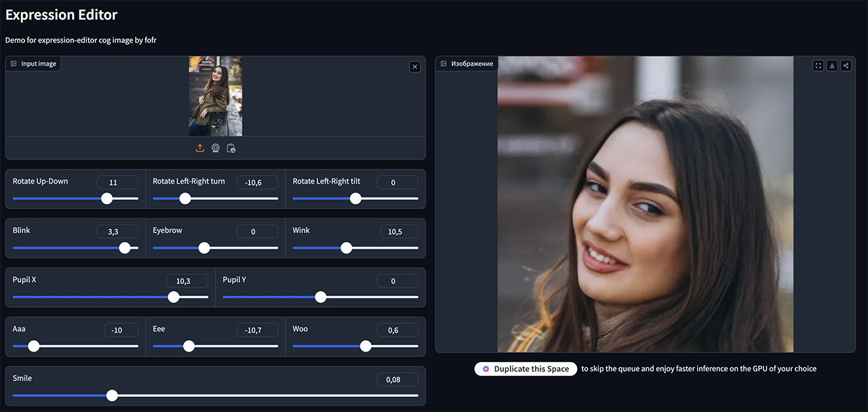The height and width of the screenshot is (412, 868).
Task: Click the generated output portrait image
Action: coord(646,204)
